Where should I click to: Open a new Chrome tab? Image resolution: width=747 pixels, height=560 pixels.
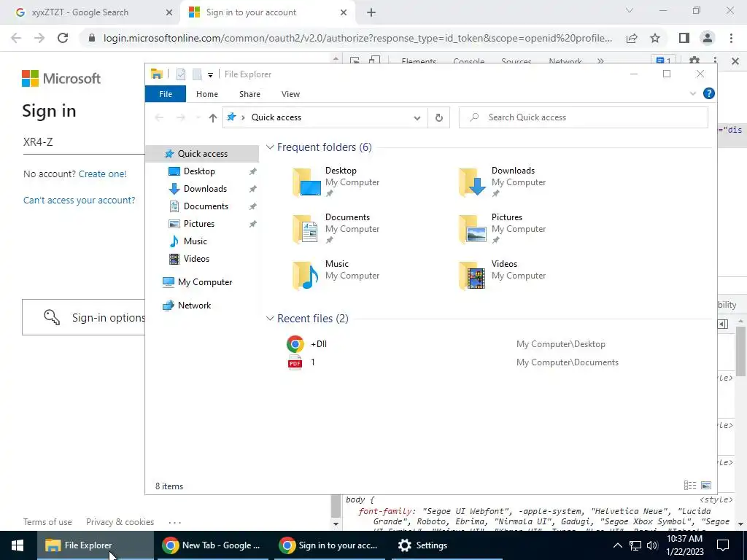(x=371, y=12)
